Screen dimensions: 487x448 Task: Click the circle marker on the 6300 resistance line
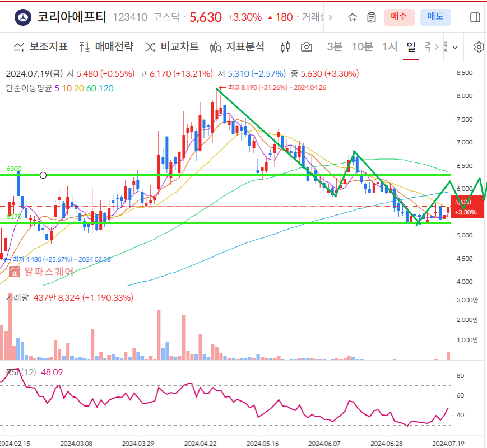43,175
